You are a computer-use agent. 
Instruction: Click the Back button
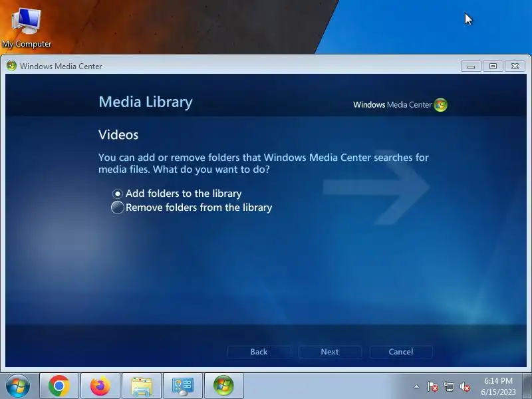pyautogui.click(x=259, y=352)
